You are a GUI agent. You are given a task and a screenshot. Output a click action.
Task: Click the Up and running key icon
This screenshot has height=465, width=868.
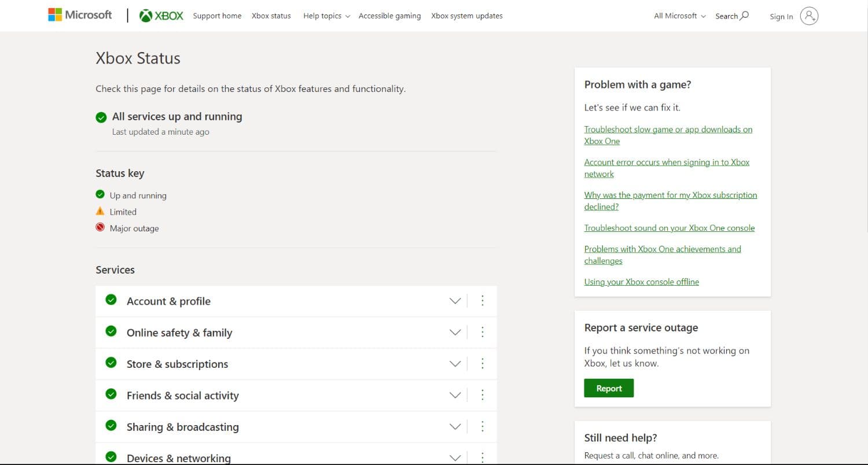(100, 194)
